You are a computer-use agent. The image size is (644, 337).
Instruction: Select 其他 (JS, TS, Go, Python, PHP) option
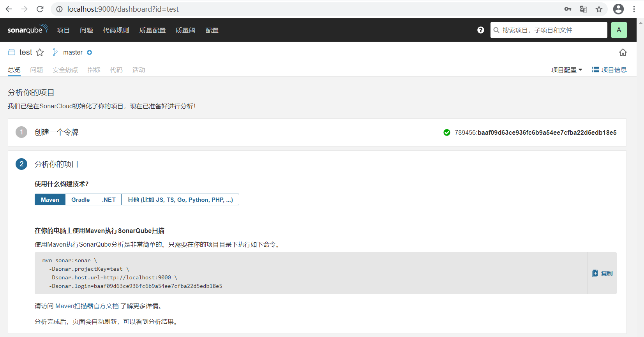click(x=180, y=199)
